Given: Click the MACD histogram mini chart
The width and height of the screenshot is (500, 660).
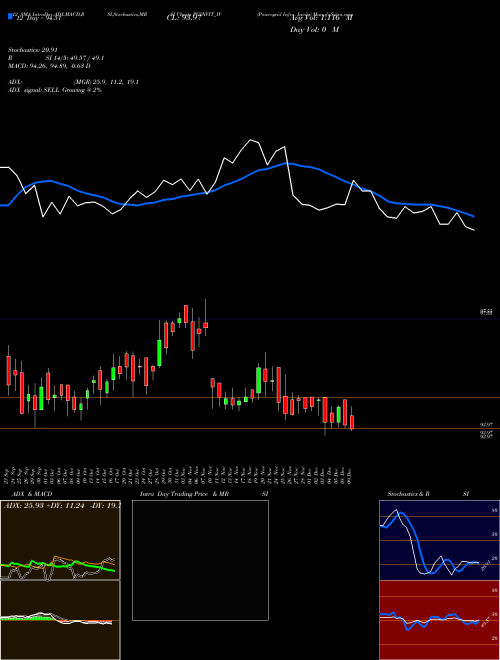Looking at the screenshot, I should click(x=60, y=620).
